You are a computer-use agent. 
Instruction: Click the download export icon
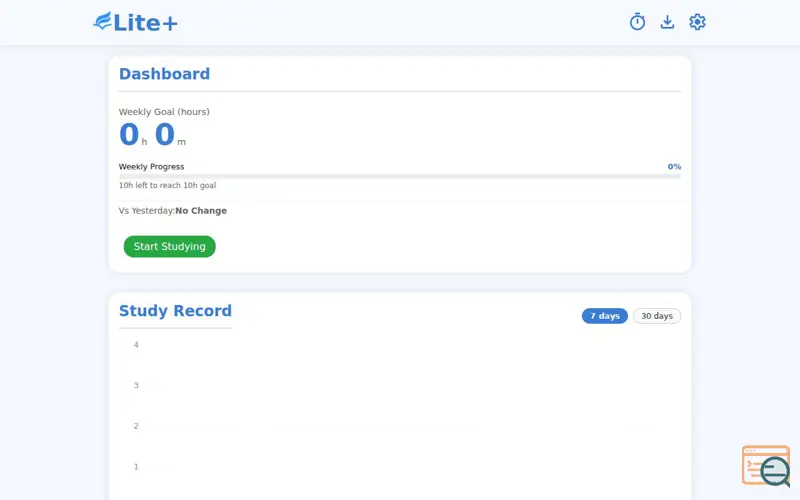667,22
